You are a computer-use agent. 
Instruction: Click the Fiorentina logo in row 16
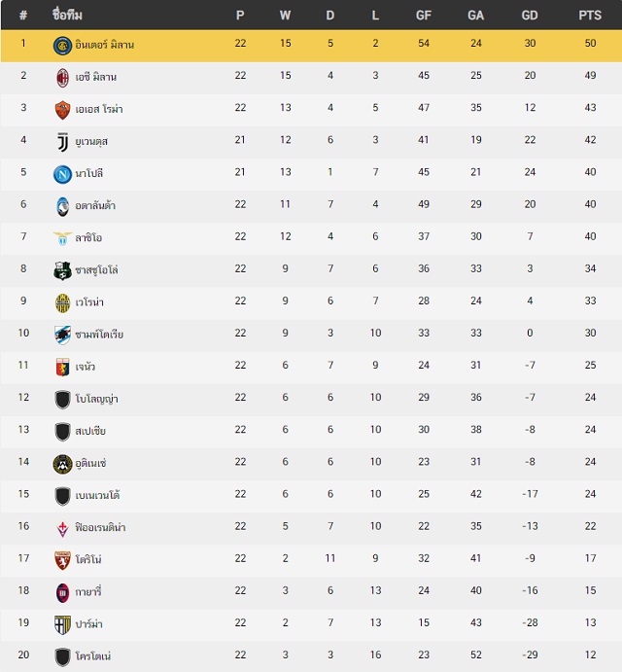click(x=62, y=528)
